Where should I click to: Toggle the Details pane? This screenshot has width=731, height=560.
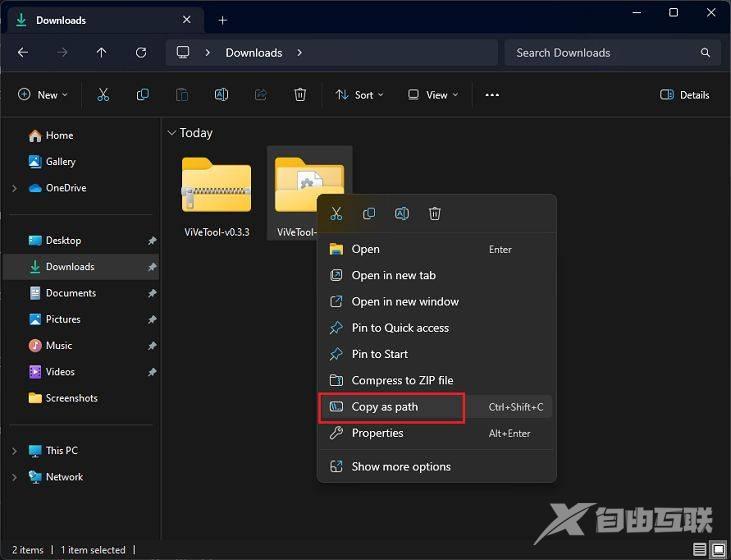(x=684, y=95)
